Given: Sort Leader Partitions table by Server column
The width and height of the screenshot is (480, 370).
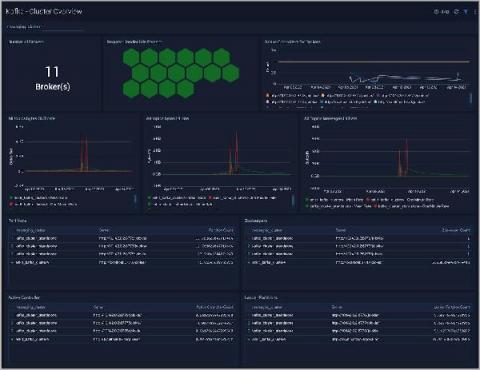Looking at the screenshot, I should (337, 307).
